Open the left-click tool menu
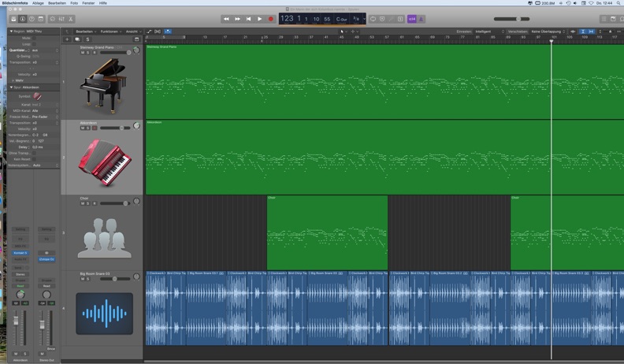 pyautogui.click(x=343, y=32)
